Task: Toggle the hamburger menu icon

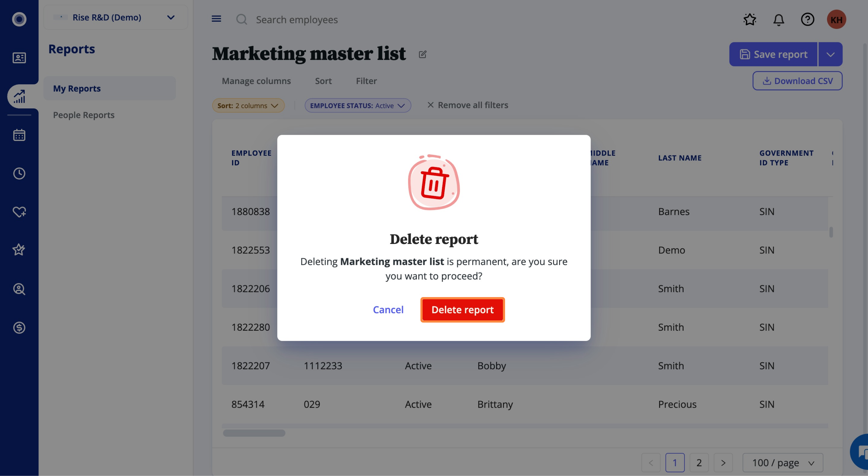Action: pyautogui.click(x=216, y=19)
